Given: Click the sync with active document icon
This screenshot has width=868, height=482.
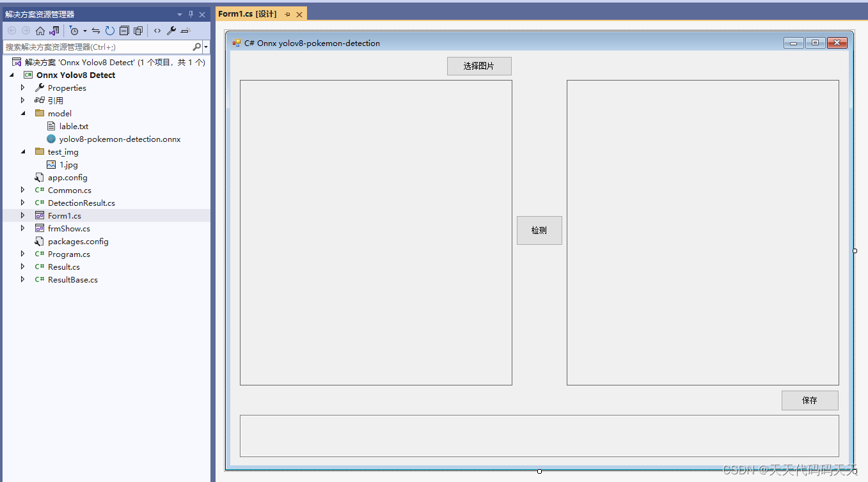Looking at the screenshot, I should pos(96,31).
